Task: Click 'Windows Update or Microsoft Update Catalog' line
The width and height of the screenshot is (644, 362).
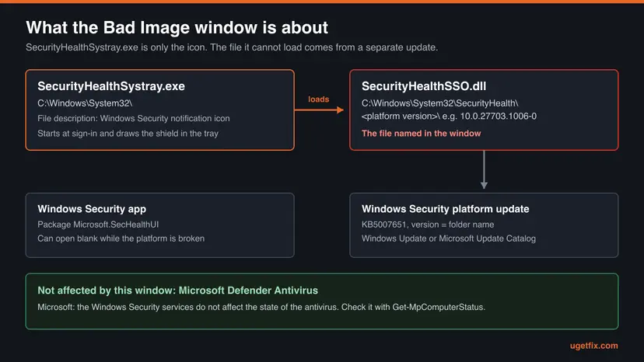Action: coord(449,238)
